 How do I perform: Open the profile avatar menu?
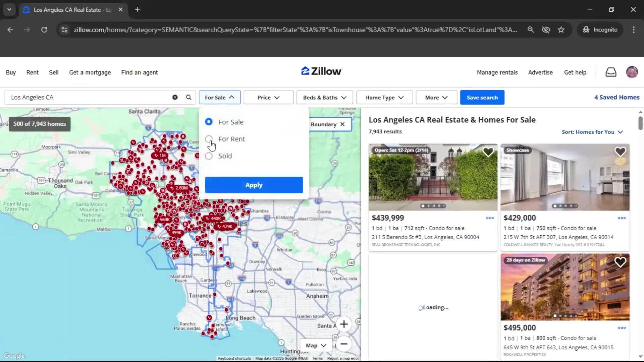[x=632, y=72]
